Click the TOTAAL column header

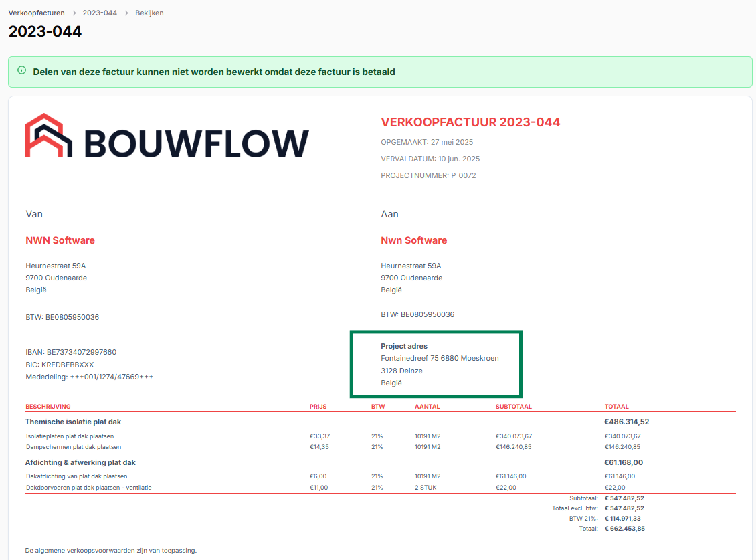[x=616, y=407]
